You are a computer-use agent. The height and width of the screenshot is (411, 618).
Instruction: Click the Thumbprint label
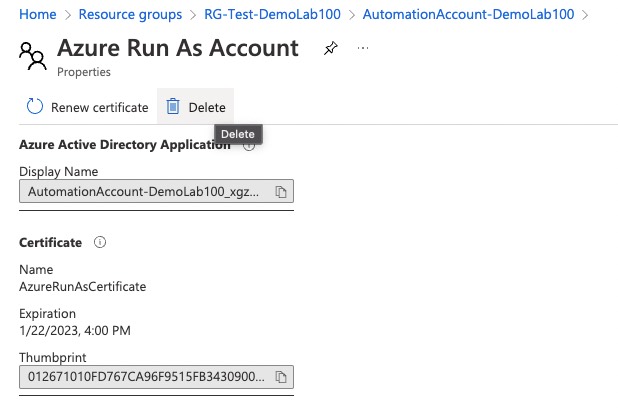point(53,357)
